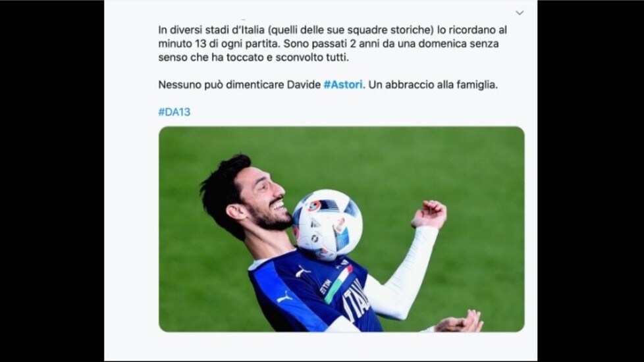Enlarge the attached Astori photo
Viewport: 644px width, 362px height.
point(341,229)
